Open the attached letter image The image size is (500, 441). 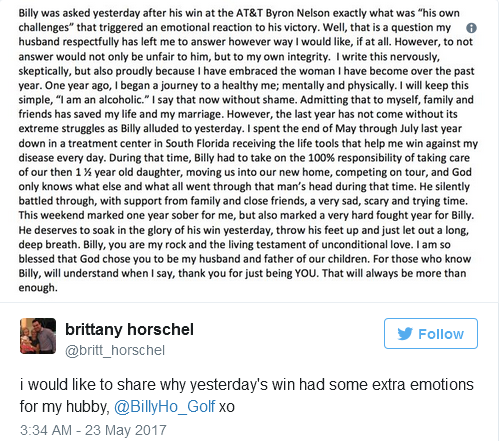[248, 150]
